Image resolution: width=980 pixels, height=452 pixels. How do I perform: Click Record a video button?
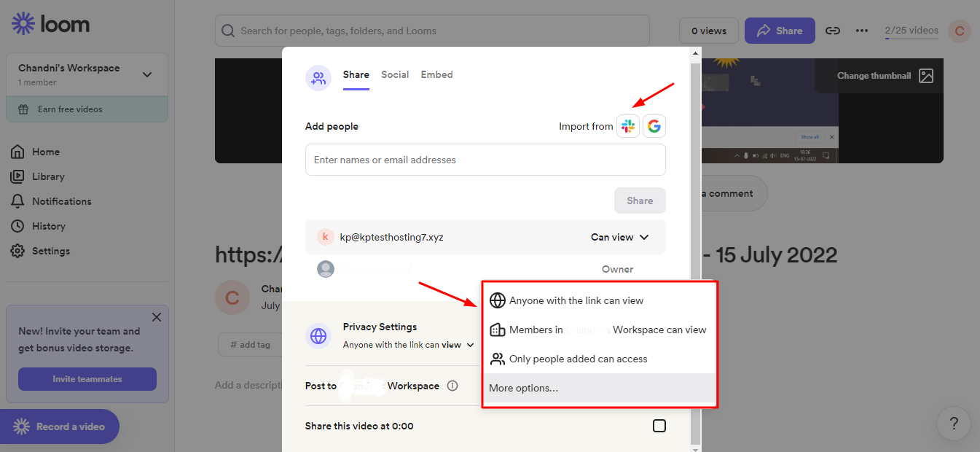coord(60,426)
